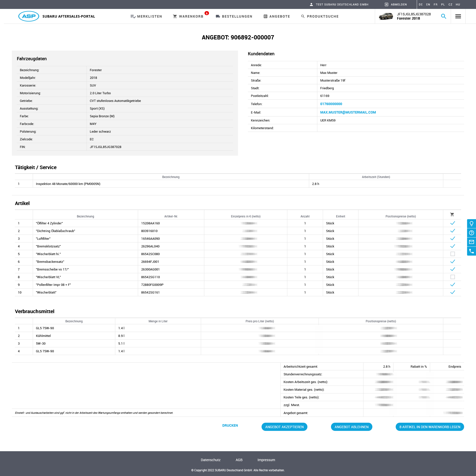Click the ASP portal logo
Viewport: 476px width, 476px height.
29,16
